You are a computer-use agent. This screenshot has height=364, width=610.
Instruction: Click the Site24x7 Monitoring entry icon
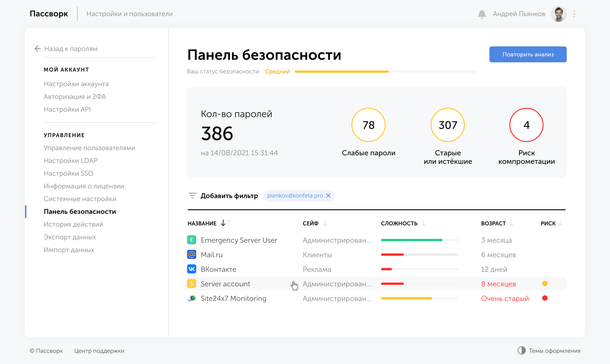pyautogui.click(x=191, y=298)
